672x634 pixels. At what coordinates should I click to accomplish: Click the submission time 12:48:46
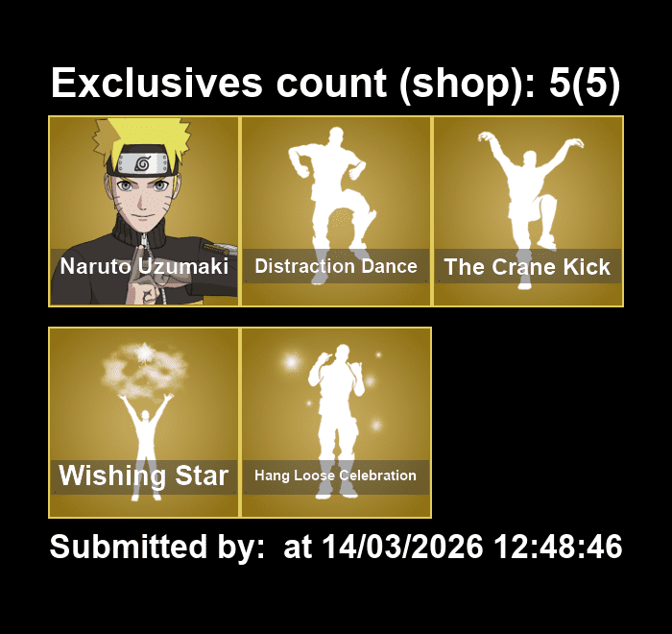[x=558, y=547]
